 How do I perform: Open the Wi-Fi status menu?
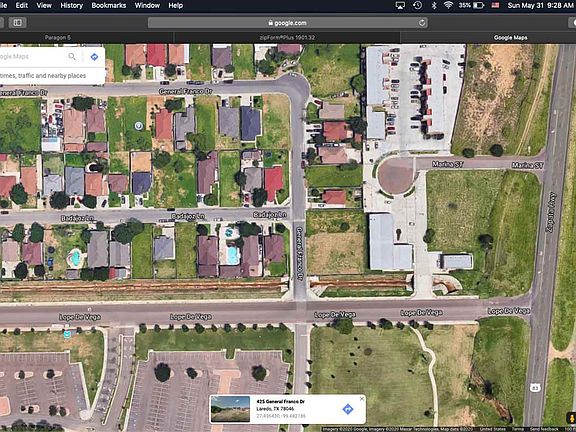click(448, 6)
